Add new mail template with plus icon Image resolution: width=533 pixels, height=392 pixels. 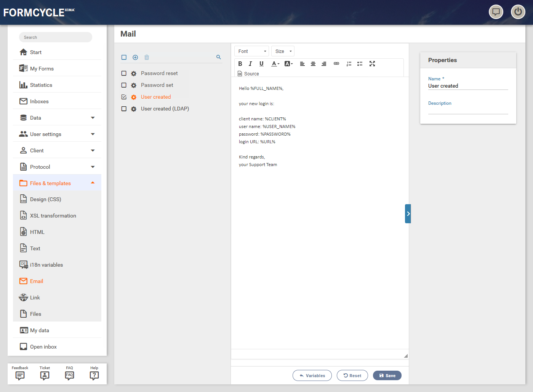coord(135,58)
